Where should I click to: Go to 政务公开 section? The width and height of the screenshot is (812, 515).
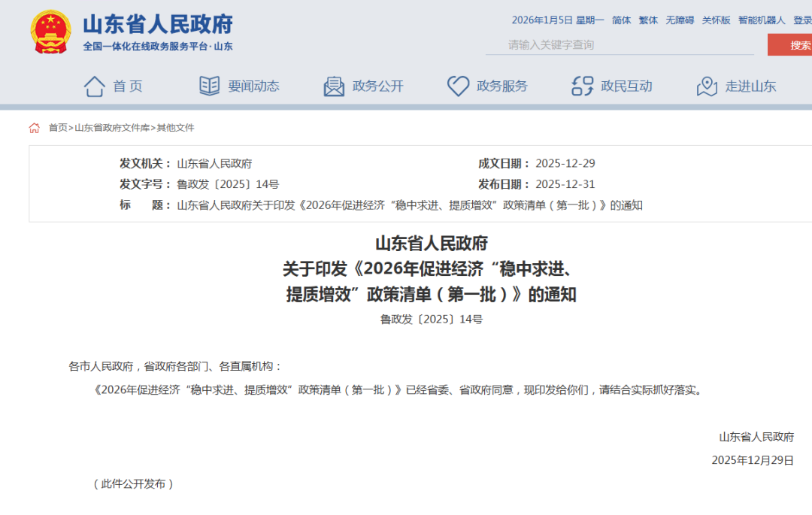coord(377,86)
